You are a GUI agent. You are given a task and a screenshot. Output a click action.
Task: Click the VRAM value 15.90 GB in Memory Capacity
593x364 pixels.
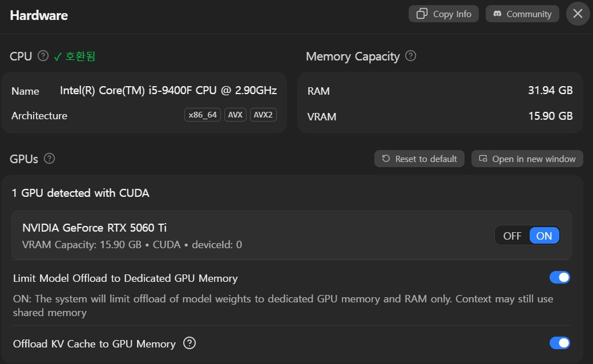point(550,116)
